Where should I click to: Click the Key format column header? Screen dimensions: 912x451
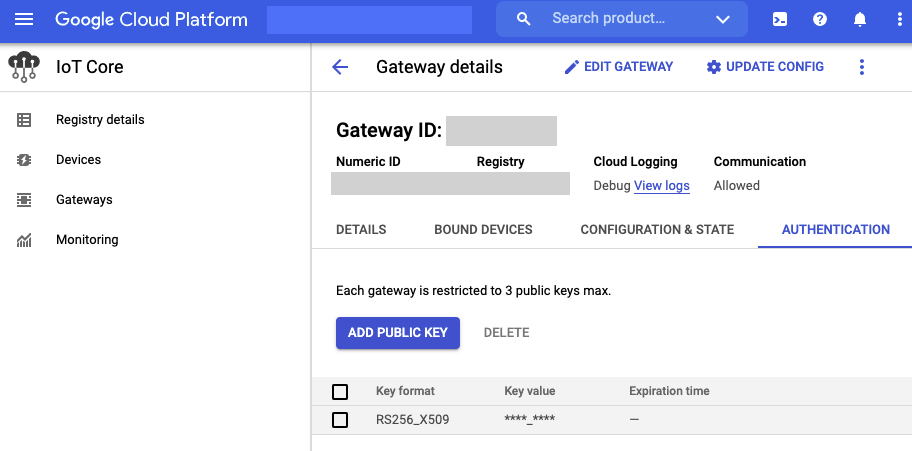tap(405, 391)
